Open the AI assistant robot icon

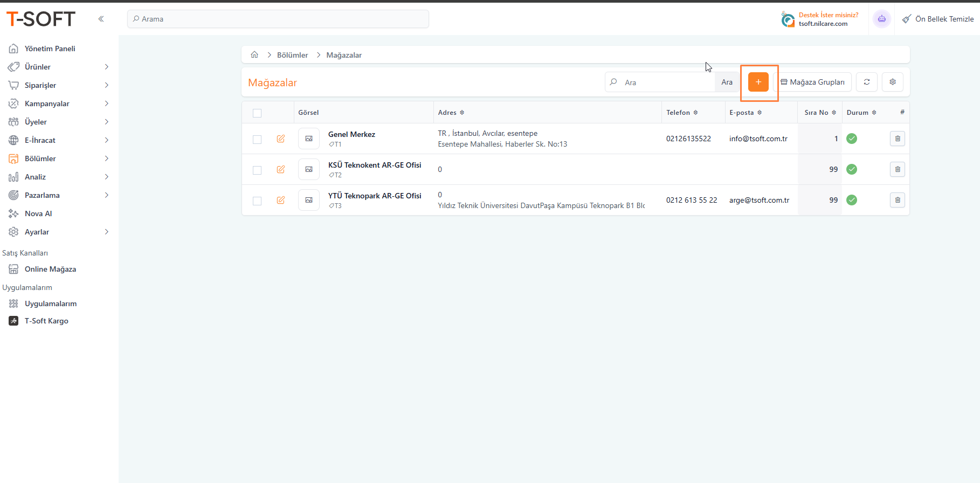[x=881, y=19]
